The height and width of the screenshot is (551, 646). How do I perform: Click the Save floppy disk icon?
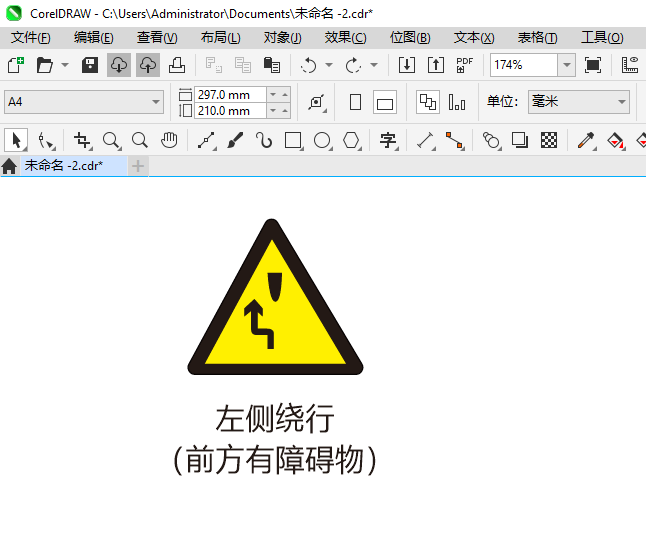[x=90, y=65]
